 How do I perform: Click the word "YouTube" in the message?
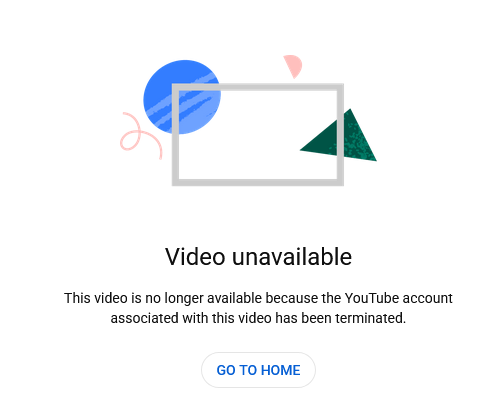[372, 298]
